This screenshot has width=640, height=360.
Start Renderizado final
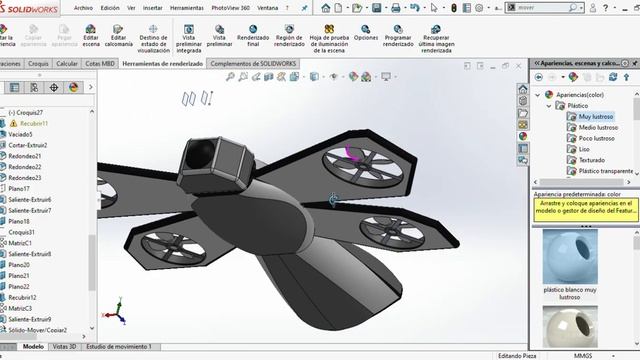253,35
